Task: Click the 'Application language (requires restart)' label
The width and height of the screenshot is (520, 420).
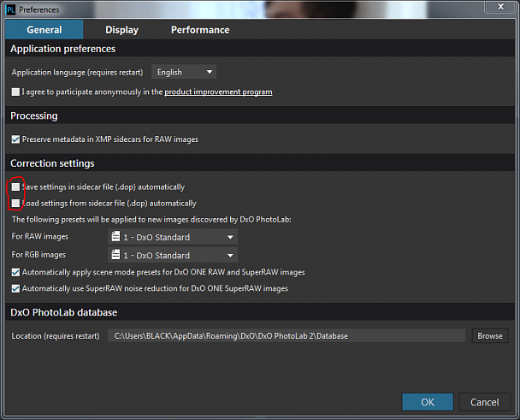Action: tap(77, 73)
